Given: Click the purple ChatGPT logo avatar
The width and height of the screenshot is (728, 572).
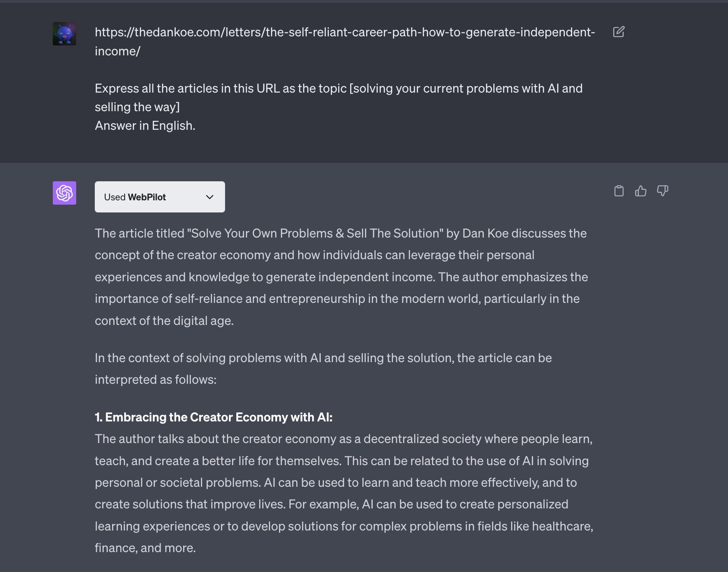Looking at the screenshot, I should (x=64, y=193).
